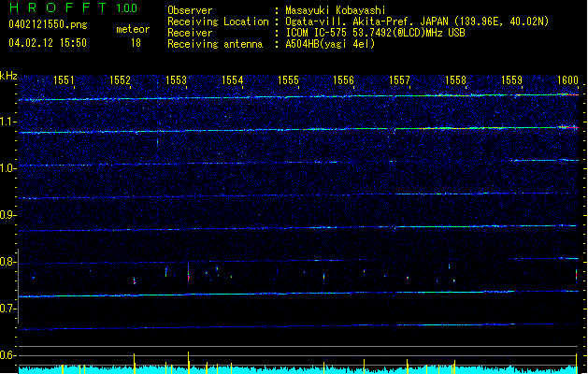This screenshot has height=374, width=588.
Task: Click the kHz axis unit label
Action: (8, 76)
